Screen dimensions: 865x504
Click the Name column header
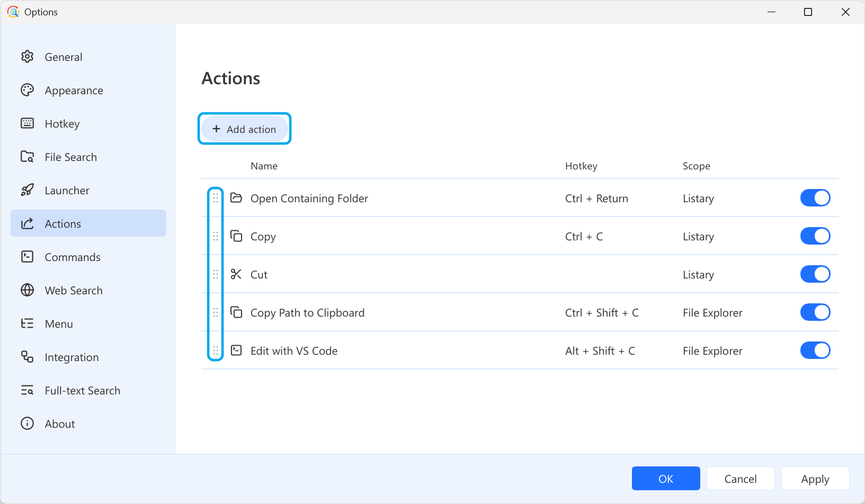[264, 166]
